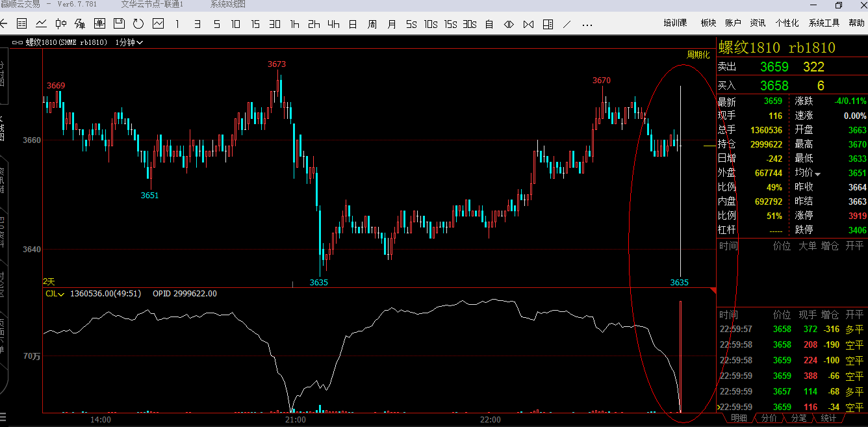Click the 周期化 button on chart
868x427 pixels.
pos(698,55)
